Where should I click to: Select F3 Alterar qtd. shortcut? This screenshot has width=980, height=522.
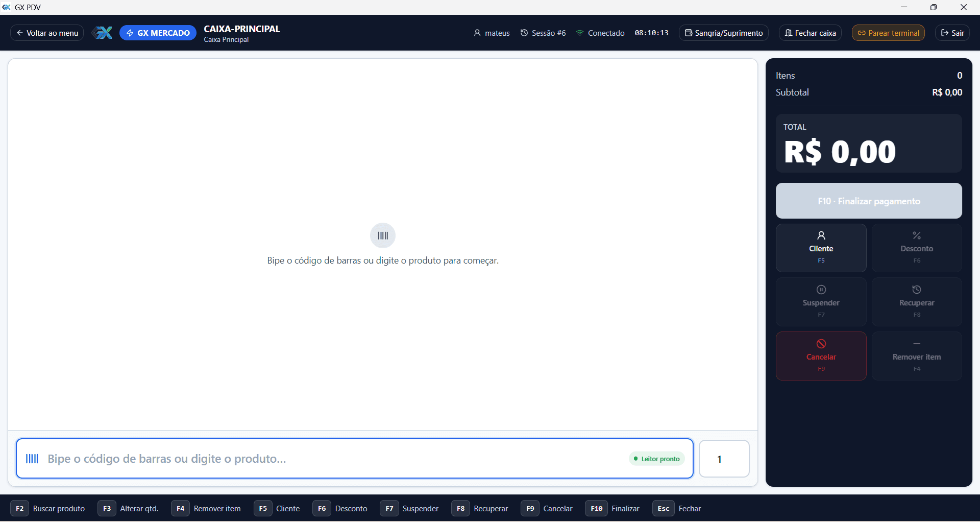128,509
